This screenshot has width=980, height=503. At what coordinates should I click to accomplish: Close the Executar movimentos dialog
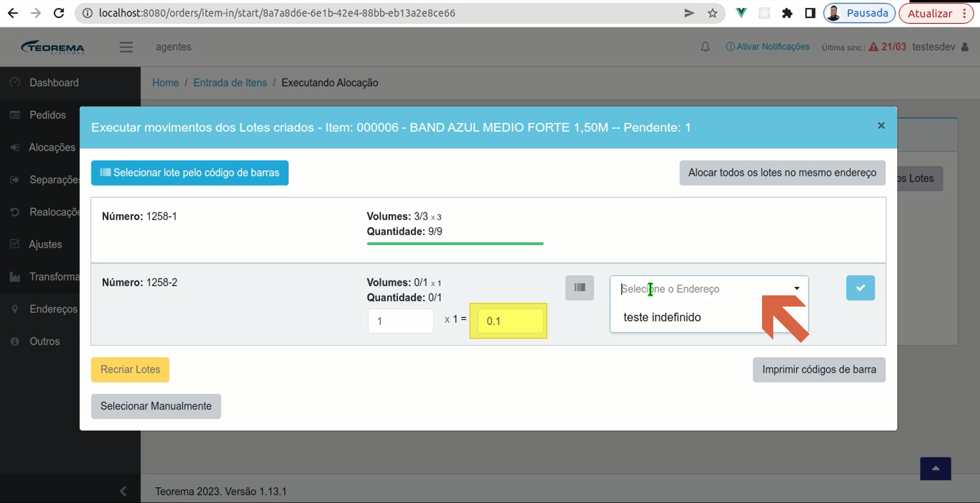tap(881, 125)
